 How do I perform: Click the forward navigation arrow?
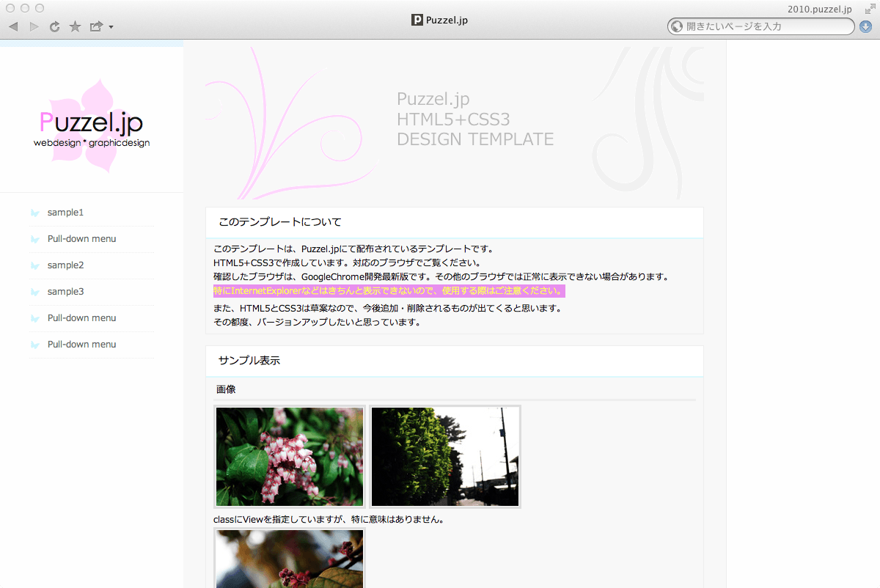click(x=34, y=27)
